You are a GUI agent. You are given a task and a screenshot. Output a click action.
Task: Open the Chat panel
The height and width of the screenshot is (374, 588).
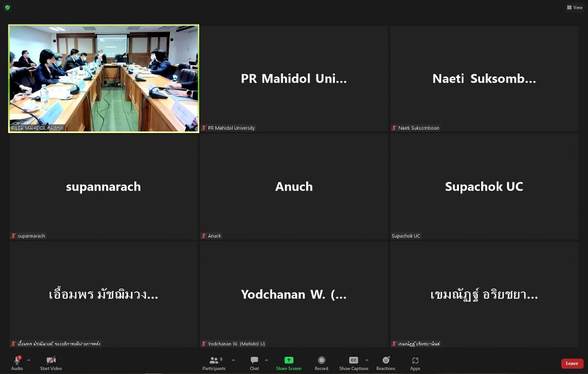[x=254, y=361]
